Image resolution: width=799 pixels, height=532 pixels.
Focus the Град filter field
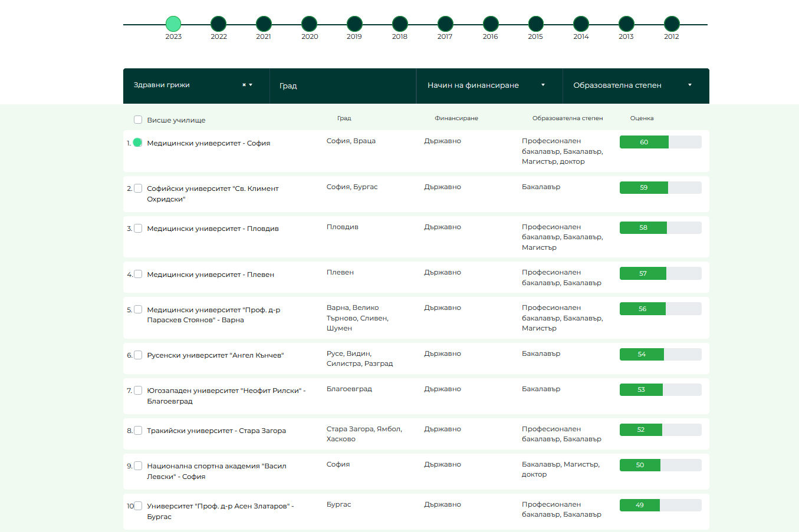(343, 85)
